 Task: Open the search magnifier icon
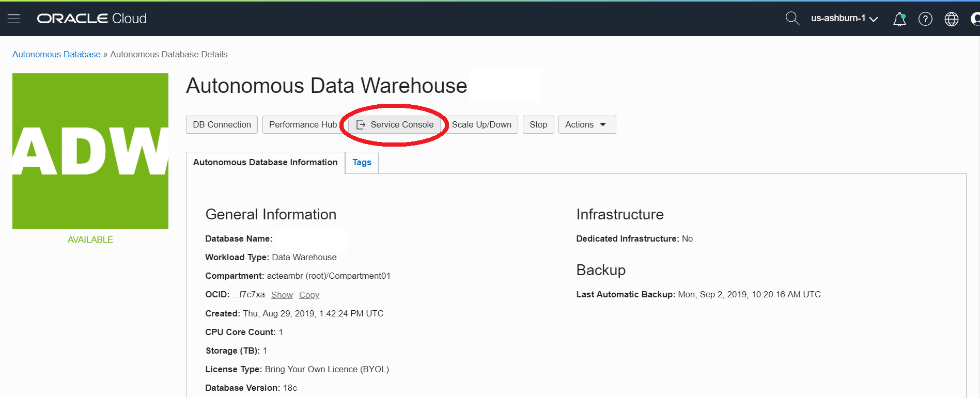tap(792, 19)
